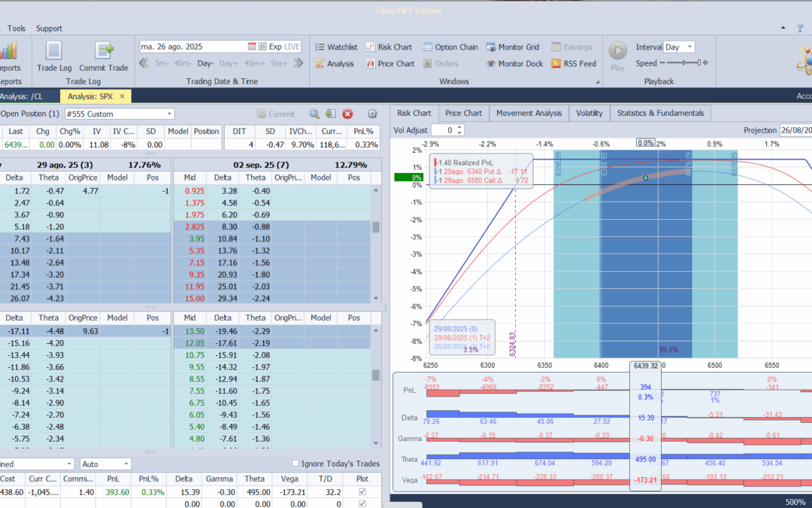Click the 29 ago. 25 calls scrollbar thumb
The image size is (812, 508).
click(376, 227)
